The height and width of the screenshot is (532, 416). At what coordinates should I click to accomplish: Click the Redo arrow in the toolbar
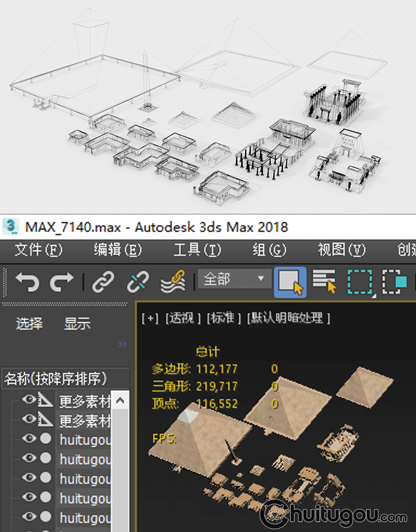coord(62,282)
